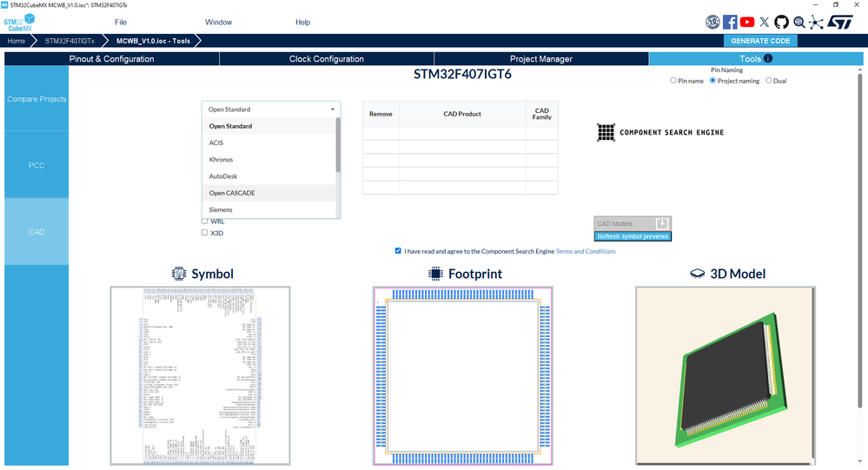This screenshot has height=470, width=868.
Task: Go to STM32F407IGTx breadcrumb
Action: tap(70, 41)
